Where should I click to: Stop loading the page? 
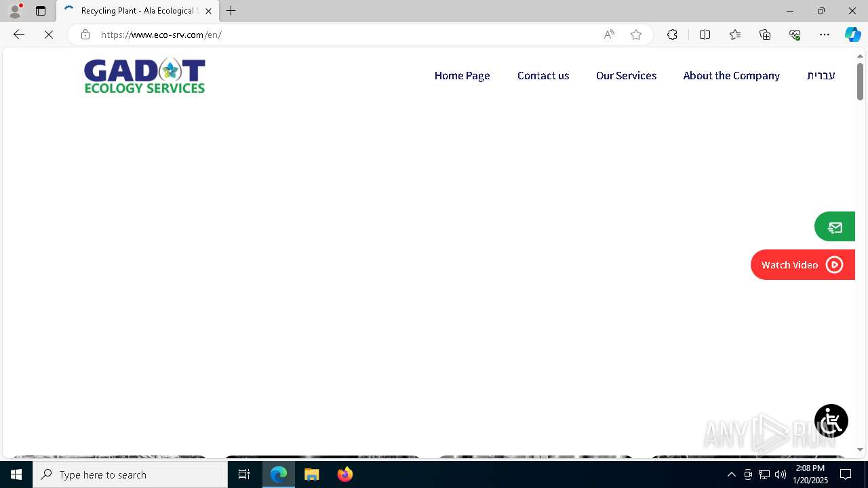(x=49, y=35)
